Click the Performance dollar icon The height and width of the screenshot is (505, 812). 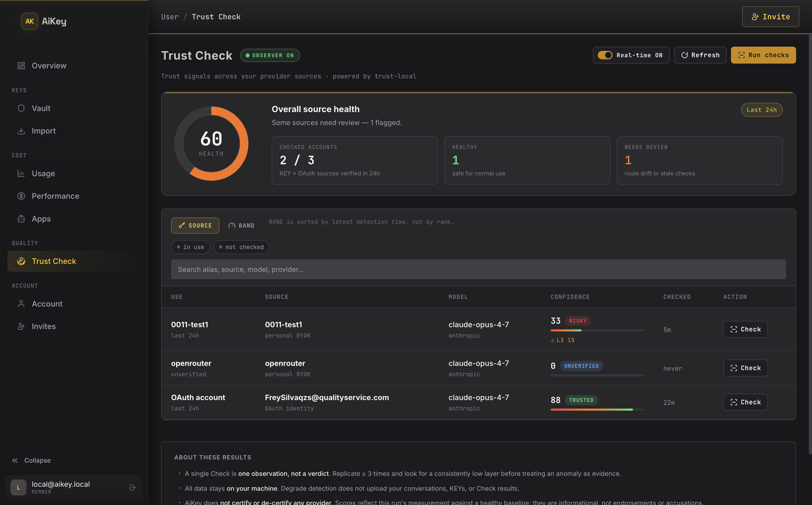pyautogui.click(x=21, y=196)
